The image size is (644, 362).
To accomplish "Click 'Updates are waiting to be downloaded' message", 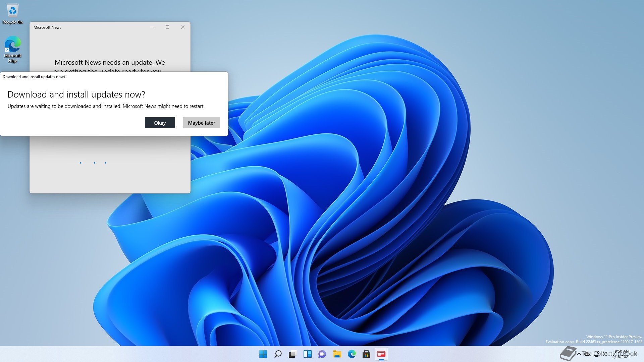I will pyautogui.click(x=106, y=106).
